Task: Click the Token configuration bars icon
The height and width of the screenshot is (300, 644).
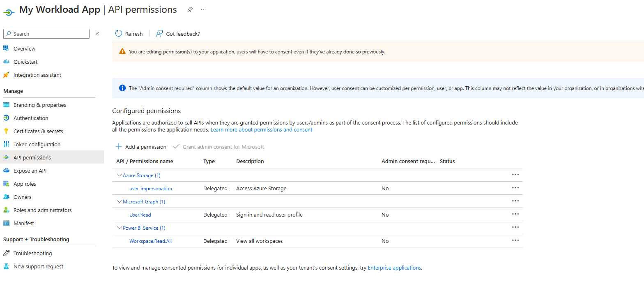Action: 6,144
